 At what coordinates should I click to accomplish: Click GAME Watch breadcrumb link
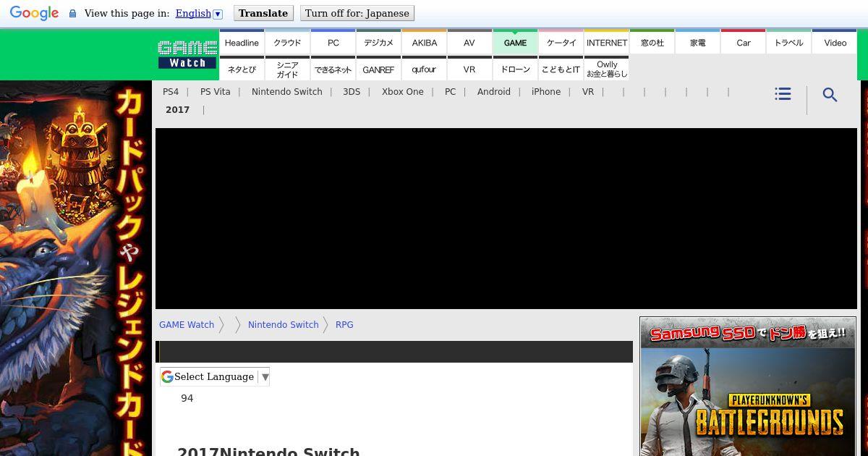(187, 325)
